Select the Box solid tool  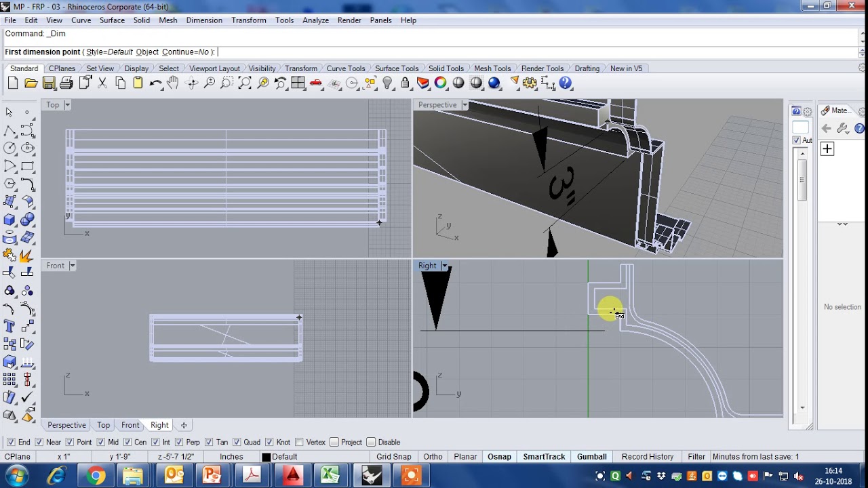pos(9,220)
